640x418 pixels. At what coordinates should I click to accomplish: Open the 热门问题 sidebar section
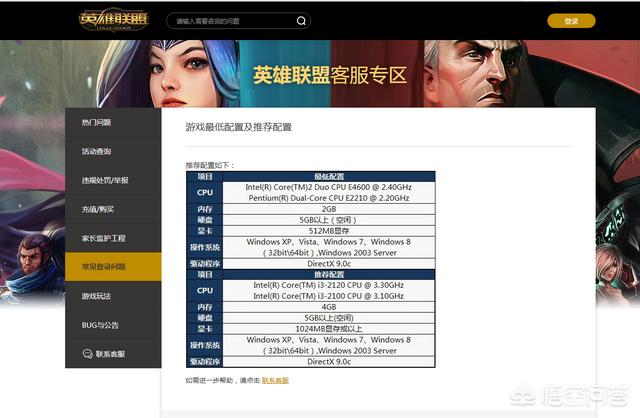[113, 122]
